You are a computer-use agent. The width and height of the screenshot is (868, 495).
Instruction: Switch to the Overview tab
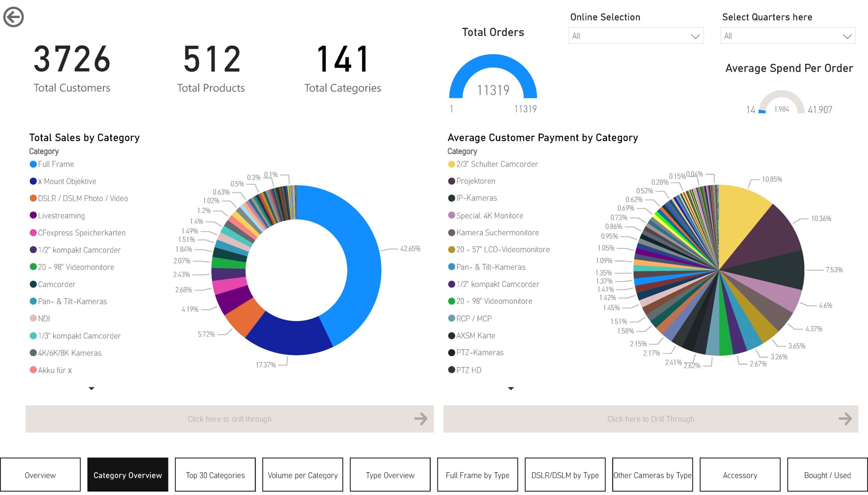pos(40,475)
